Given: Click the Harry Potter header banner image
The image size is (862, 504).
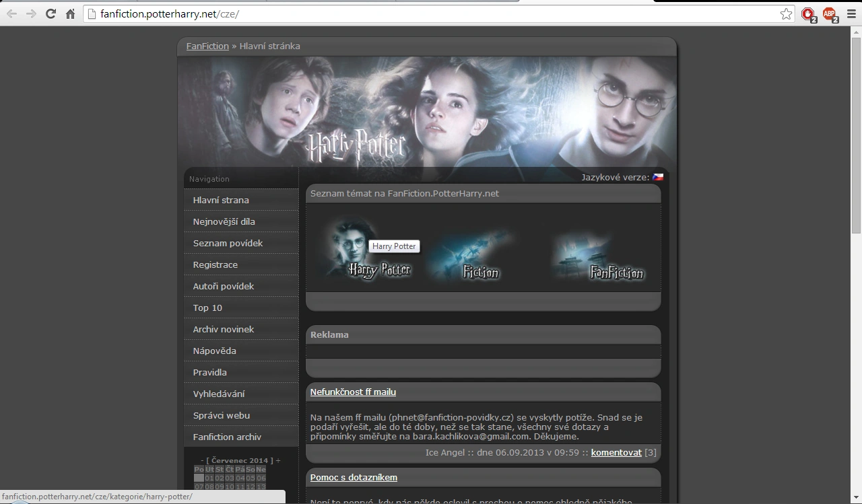Looking at the screenshot, I should [x=427, y=111].
